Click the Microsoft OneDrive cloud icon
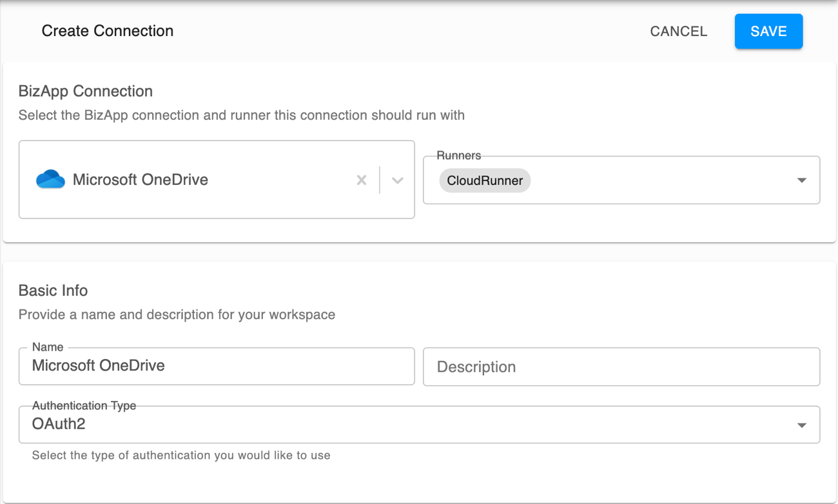Screen dimensions: 838x504 (x=50, y=179)
